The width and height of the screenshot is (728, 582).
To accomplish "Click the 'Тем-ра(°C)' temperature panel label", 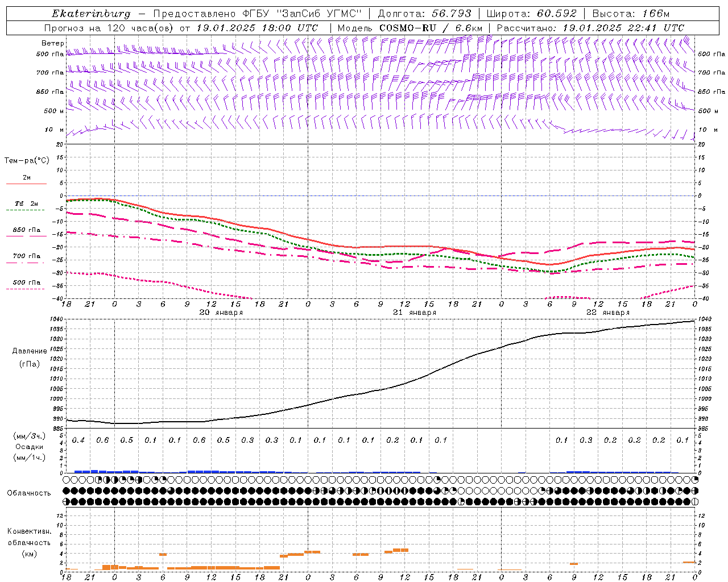I will [x=27, y=161].
